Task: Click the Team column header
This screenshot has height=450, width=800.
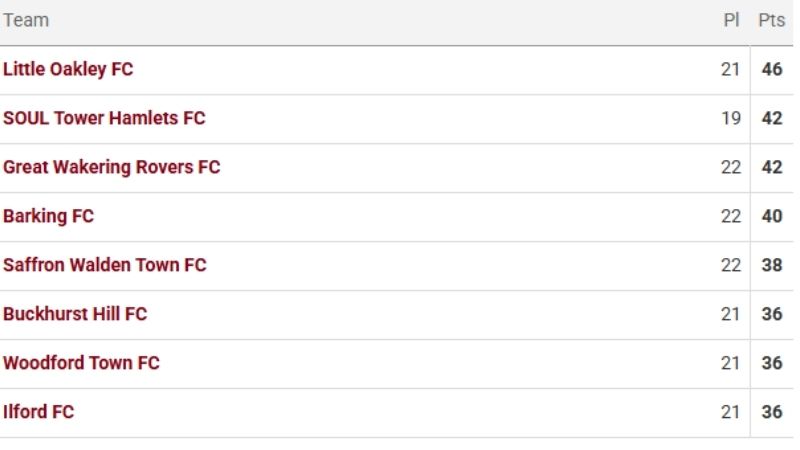Action: click(x=26, y=20)
